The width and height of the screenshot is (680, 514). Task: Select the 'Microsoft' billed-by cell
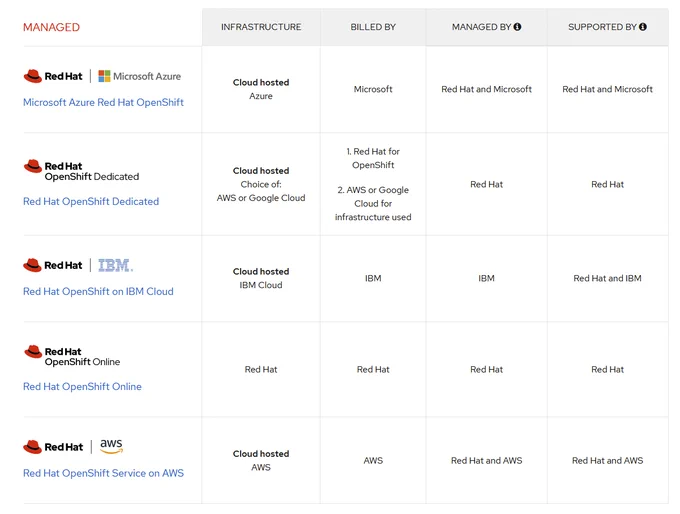point(373,89)
